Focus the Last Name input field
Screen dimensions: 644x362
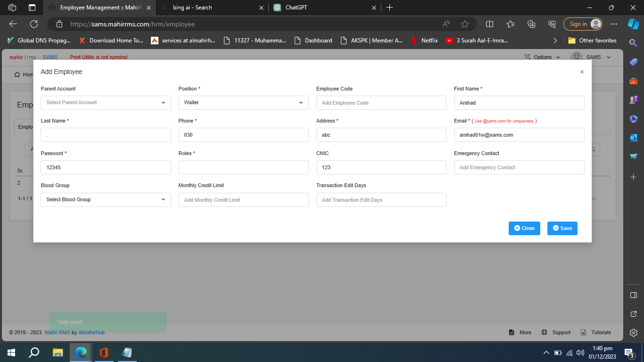106,135
